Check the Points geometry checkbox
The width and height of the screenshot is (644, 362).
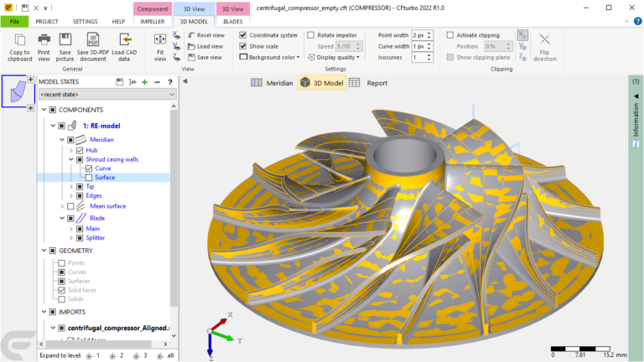[x=61, y=263]
